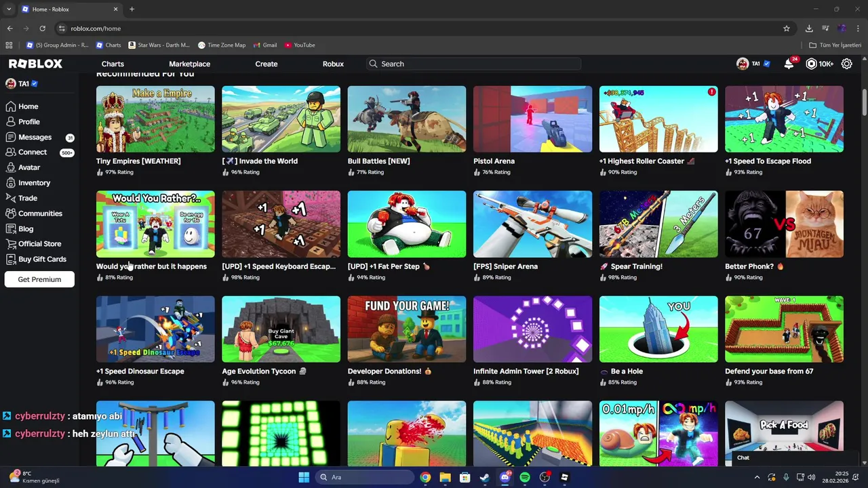
Task: Open the Marketplace tab
Action: point(189,64)
